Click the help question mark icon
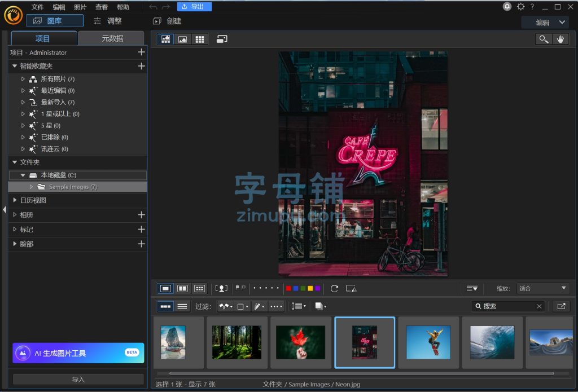 pyautogui.click(x=532, y=7)
